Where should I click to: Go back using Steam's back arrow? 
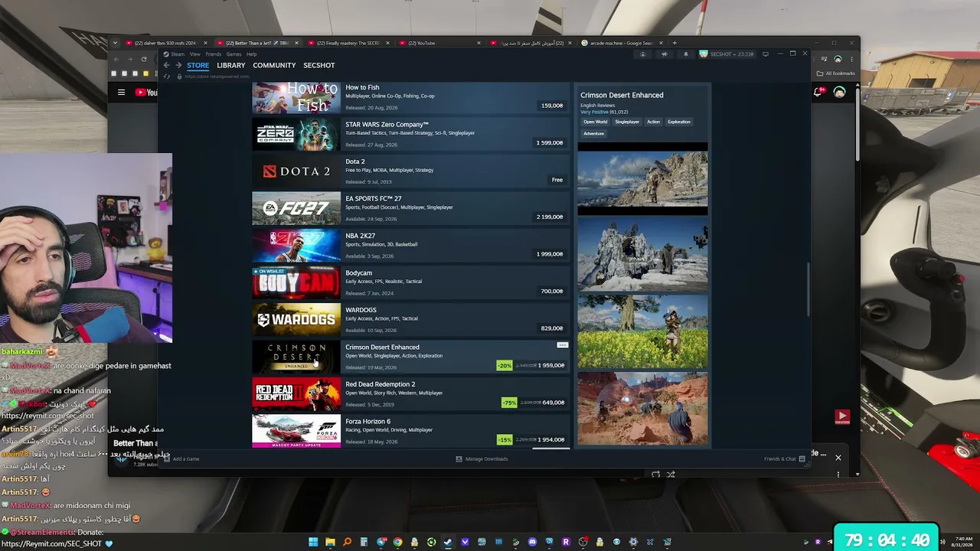point(166,65)
